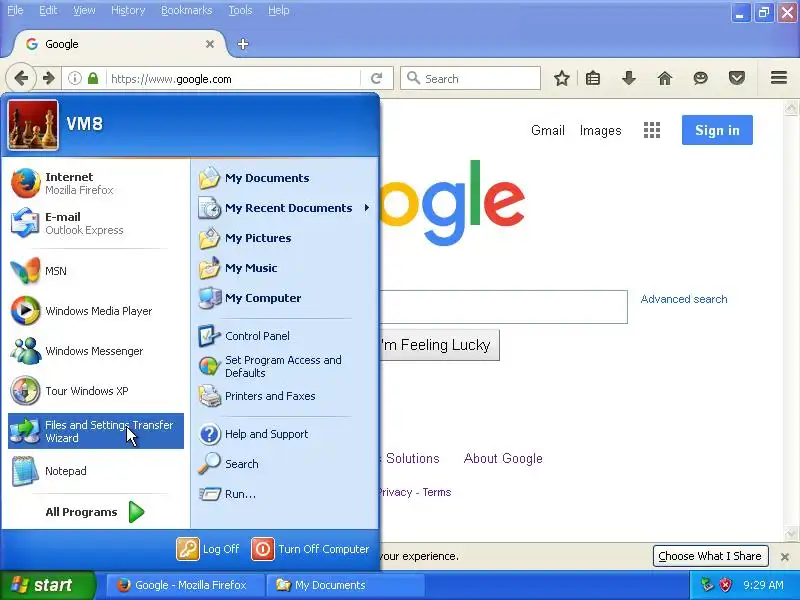The width and height of the screenshot is (800, 600).
Task: Open My Pictures folder
Action: click(x=285, y=238)
